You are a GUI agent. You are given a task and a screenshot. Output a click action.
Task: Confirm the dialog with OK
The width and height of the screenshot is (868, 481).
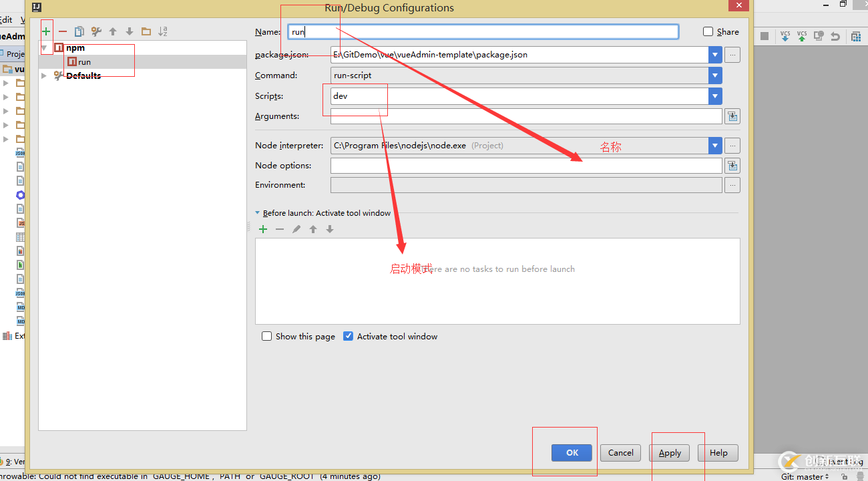(572, 452)
